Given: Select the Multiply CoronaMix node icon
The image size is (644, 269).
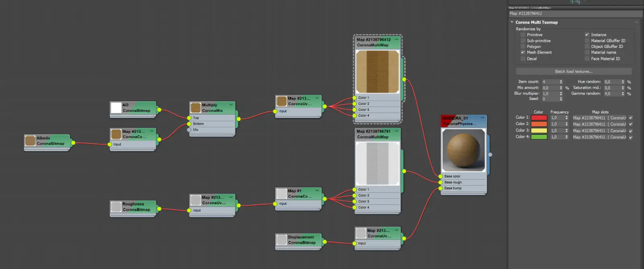Looking at the screenshot, I should point(196,108).
